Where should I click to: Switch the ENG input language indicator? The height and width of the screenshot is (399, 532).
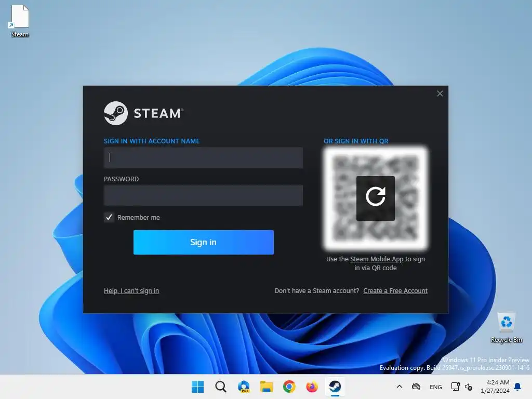click(x=436, y=387)
